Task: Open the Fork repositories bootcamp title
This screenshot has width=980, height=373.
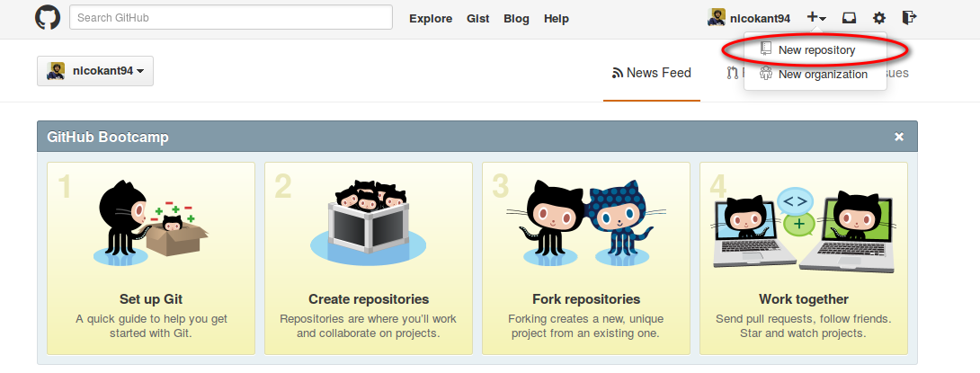Action: click(x=586, y=298)
